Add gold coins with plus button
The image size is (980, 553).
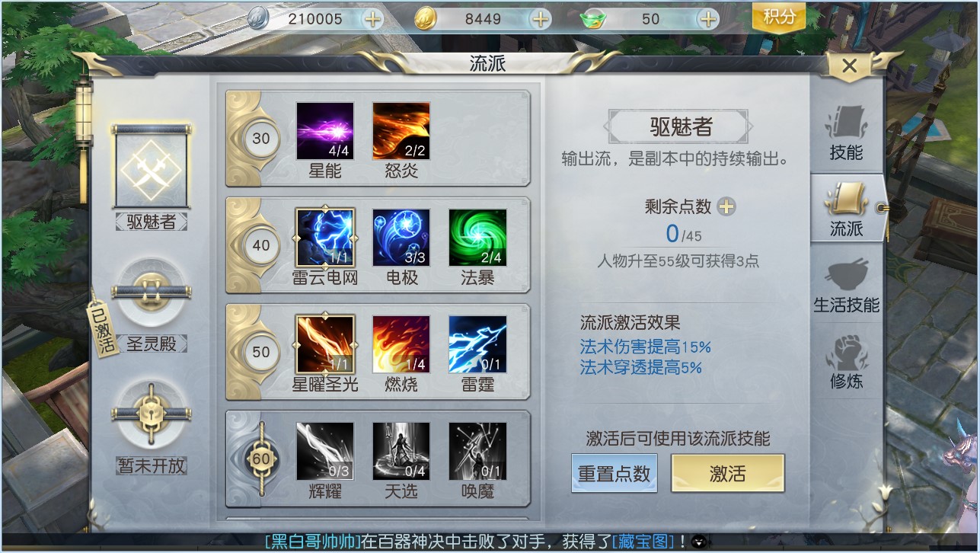[541, 19]
